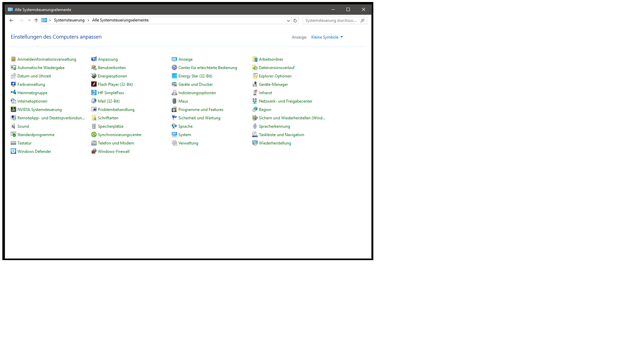Click the Maus icon
The height and width of the screenshot is (362, 644).
174,101
